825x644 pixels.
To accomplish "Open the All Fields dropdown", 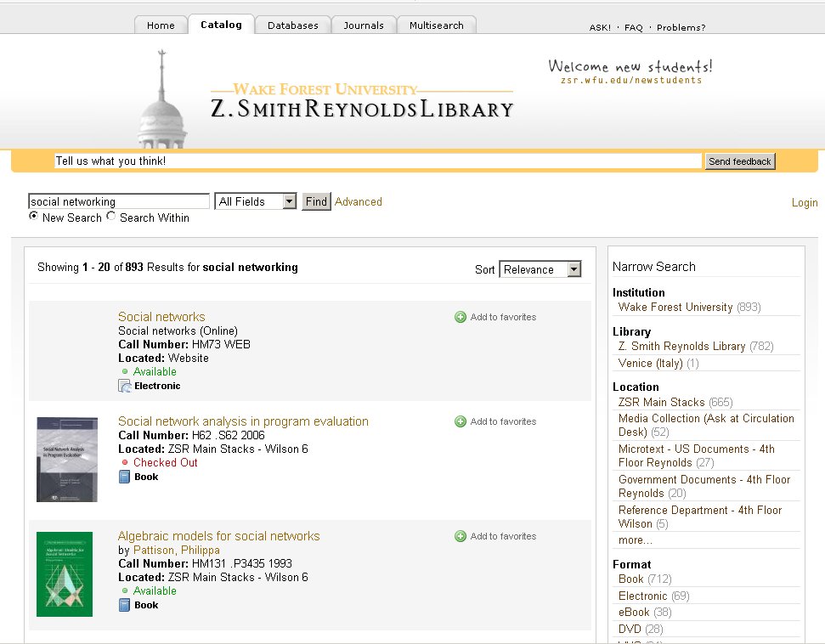I will (x=256, y=201).
